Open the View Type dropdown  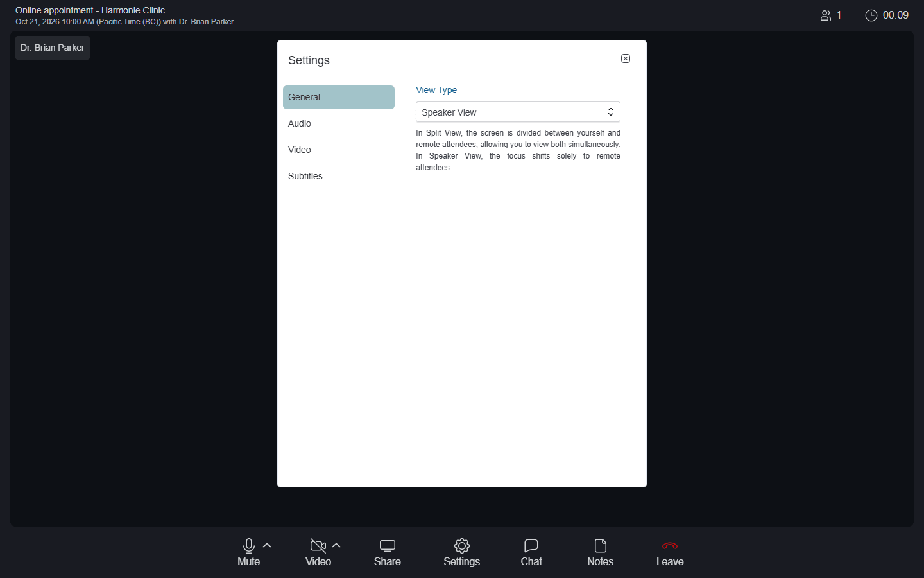(518, 112)
